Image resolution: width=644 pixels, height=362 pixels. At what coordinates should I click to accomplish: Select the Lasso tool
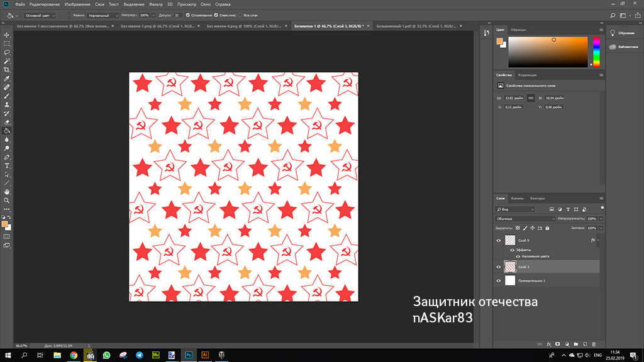point(7,53)
